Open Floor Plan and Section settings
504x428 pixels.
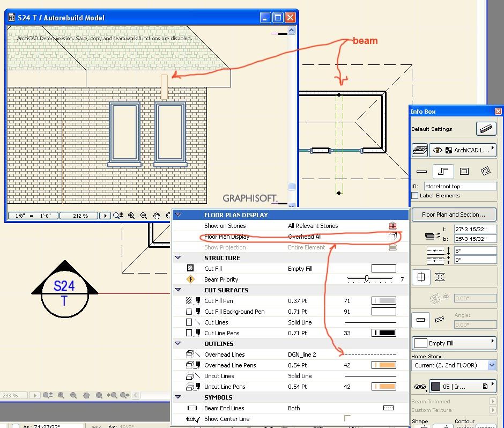(455, 214)
